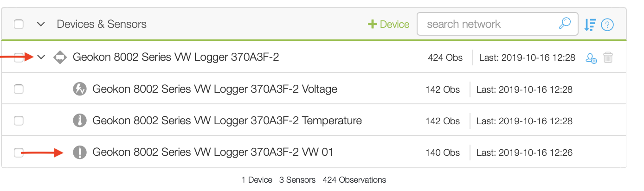644x191 pixels.
Task: Toggle the Devices & Sensors header checkbox
Action: point(19,24)
